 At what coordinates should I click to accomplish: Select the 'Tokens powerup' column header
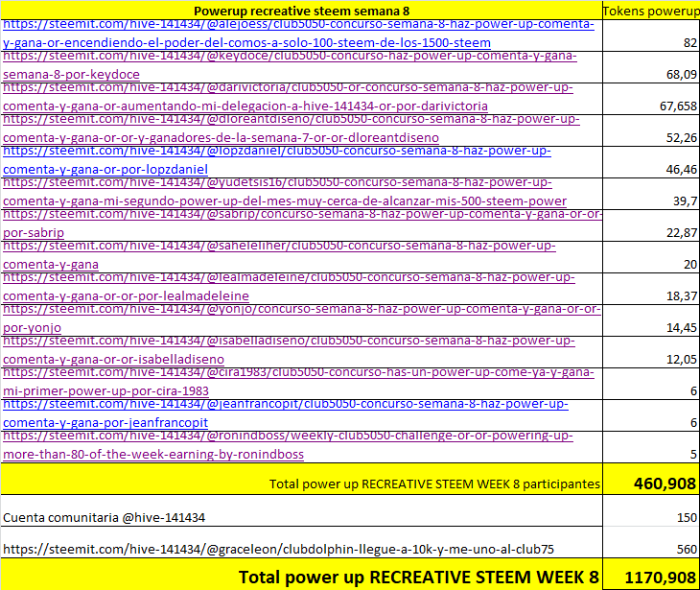point(651,11)
